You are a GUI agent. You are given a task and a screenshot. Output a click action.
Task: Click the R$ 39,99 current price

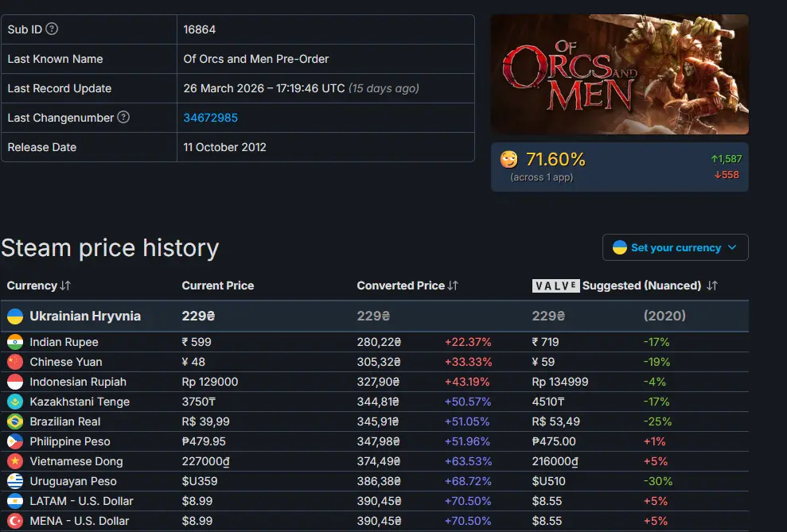click(x=206, y=421)
